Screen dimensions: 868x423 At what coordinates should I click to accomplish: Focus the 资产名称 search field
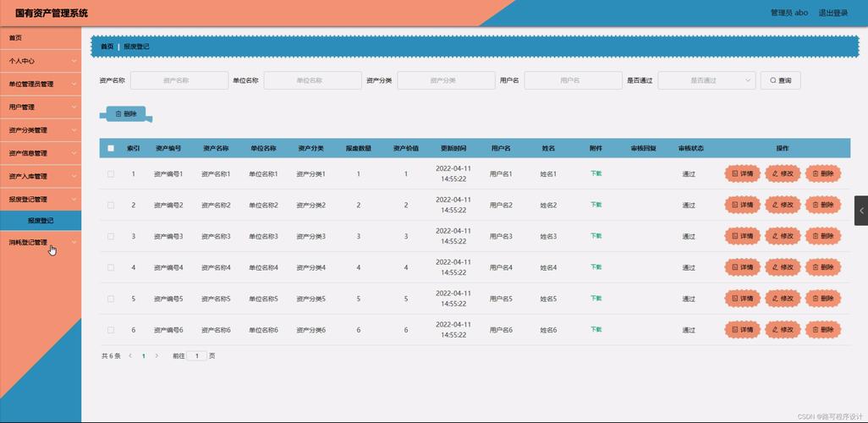[179, 80]
